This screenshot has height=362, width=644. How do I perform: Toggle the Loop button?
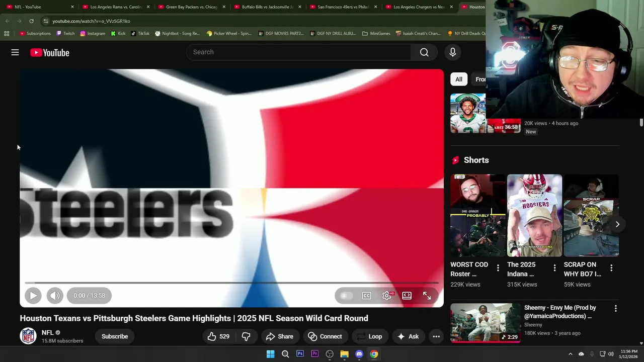pos(369,336)
